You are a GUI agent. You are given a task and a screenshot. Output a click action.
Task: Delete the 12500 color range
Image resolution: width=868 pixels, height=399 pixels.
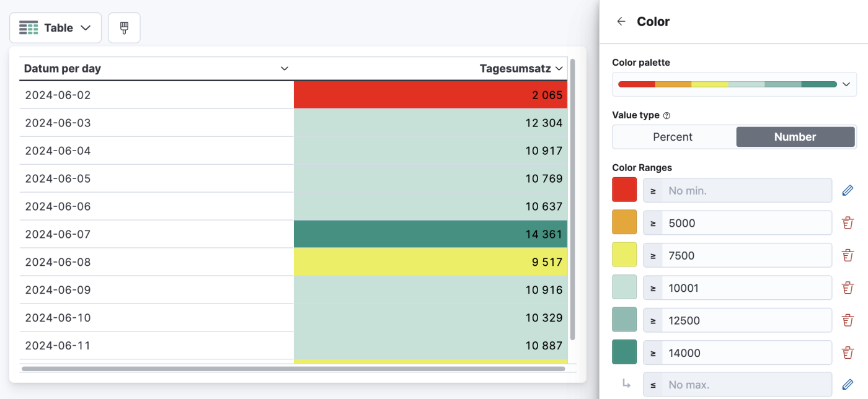848,320
